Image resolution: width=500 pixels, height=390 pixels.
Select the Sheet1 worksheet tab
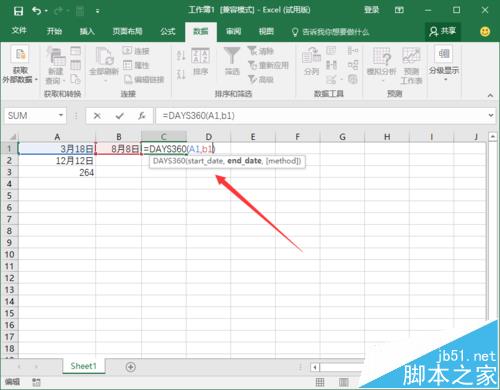pos(83,366)
